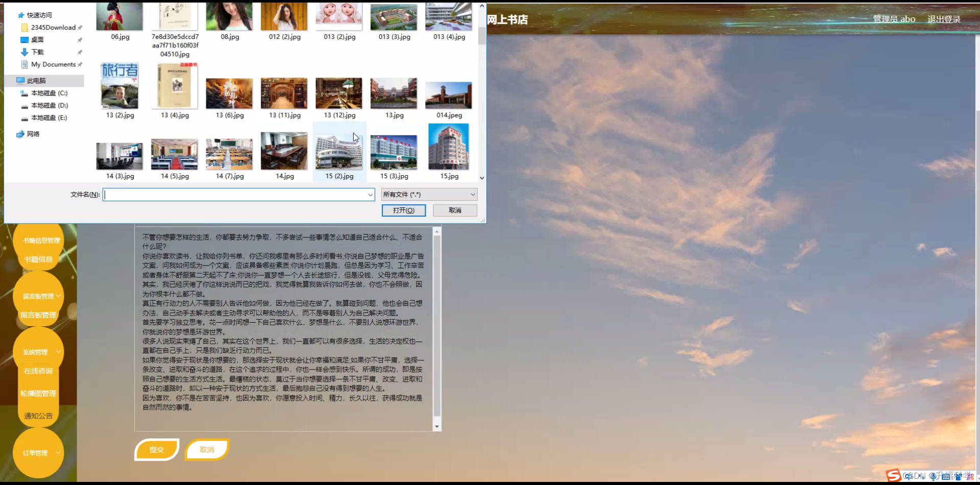Select the pinned 2345Download folder
This screenshot has width=980, height=485.
pyautogui.click(x=54, y=27)
